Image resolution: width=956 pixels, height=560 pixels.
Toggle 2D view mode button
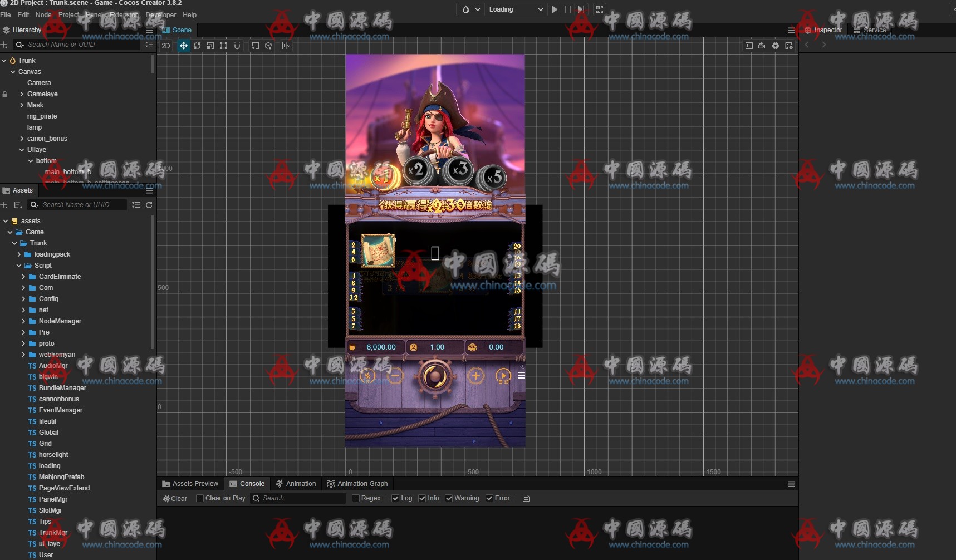165,46
